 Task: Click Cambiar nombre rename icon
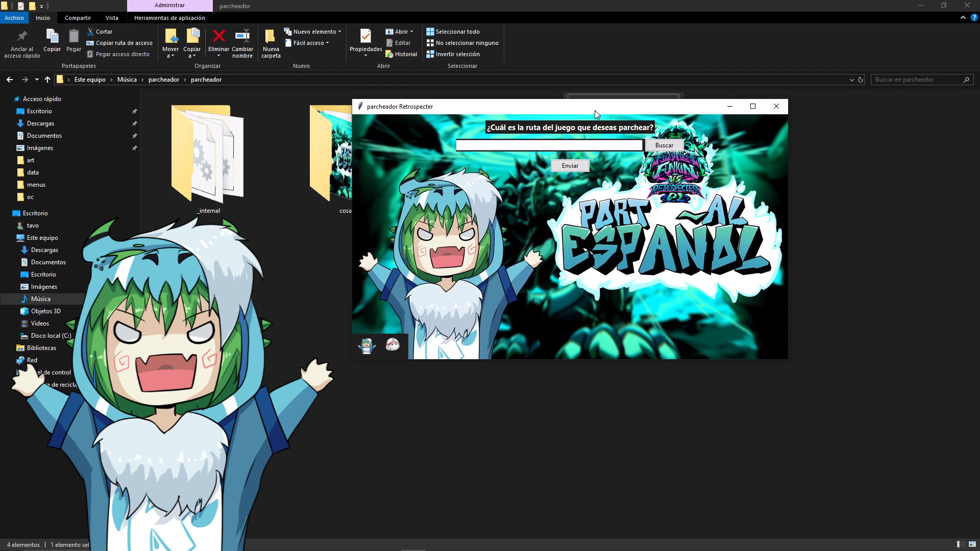point(242,36)
